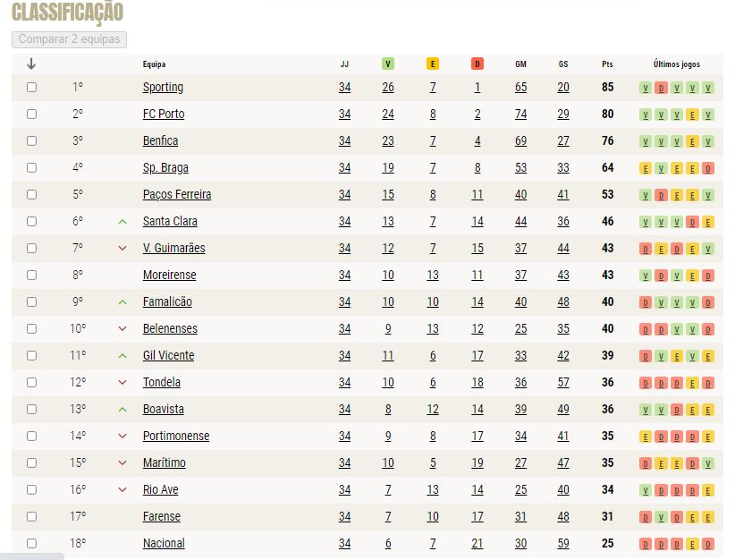The image size is (735, 560).
Task: Select the Nacional row checkbox
Action: pos(31,543)
